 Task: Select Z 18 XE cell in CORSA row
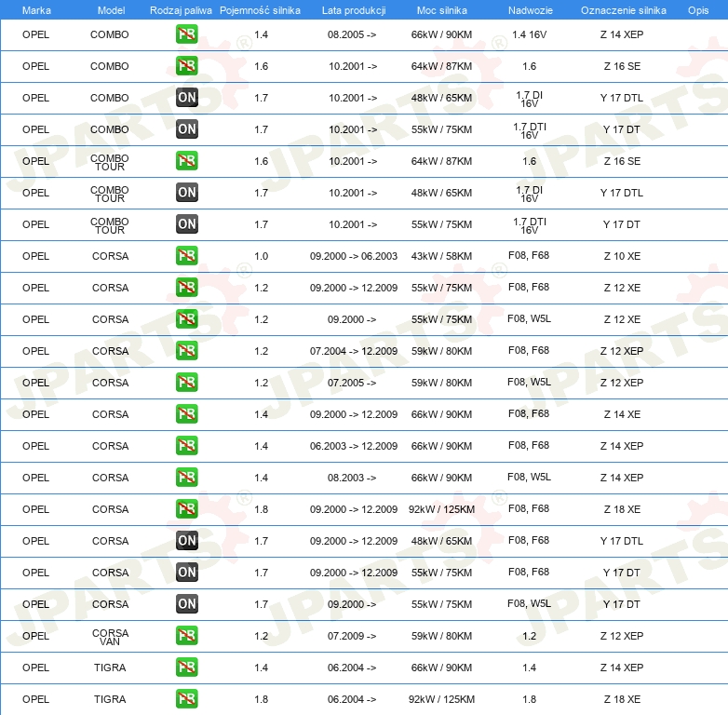pyautogui.click(x=622, y=509)
